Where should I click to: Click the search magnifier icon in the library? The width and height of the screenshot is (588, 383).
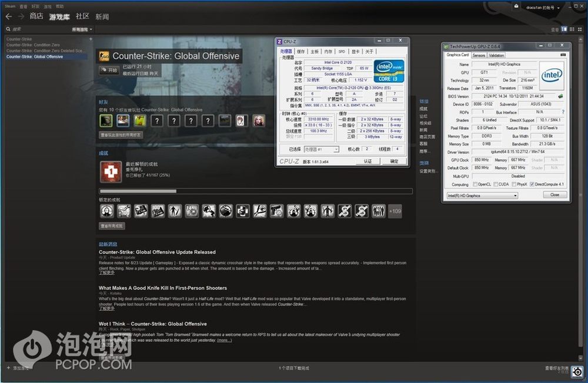[x=8, y=29]
